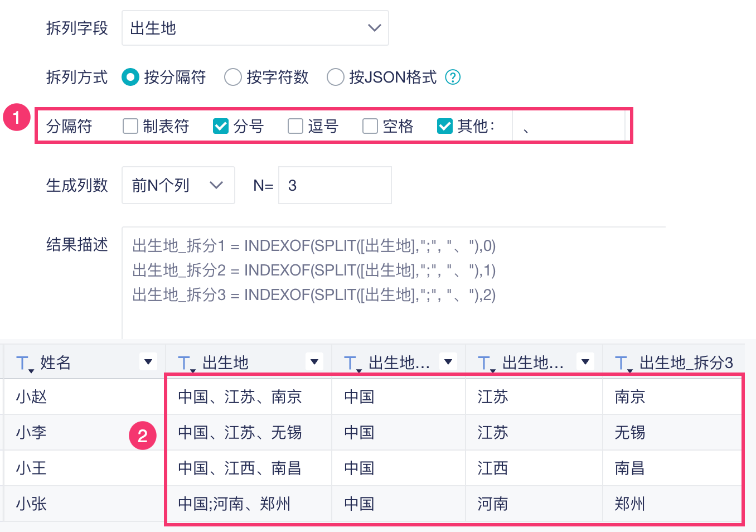The image size is (756, 532).
Task: Select the cell 中国、江苏、无锡
Action: pos(249,433)
